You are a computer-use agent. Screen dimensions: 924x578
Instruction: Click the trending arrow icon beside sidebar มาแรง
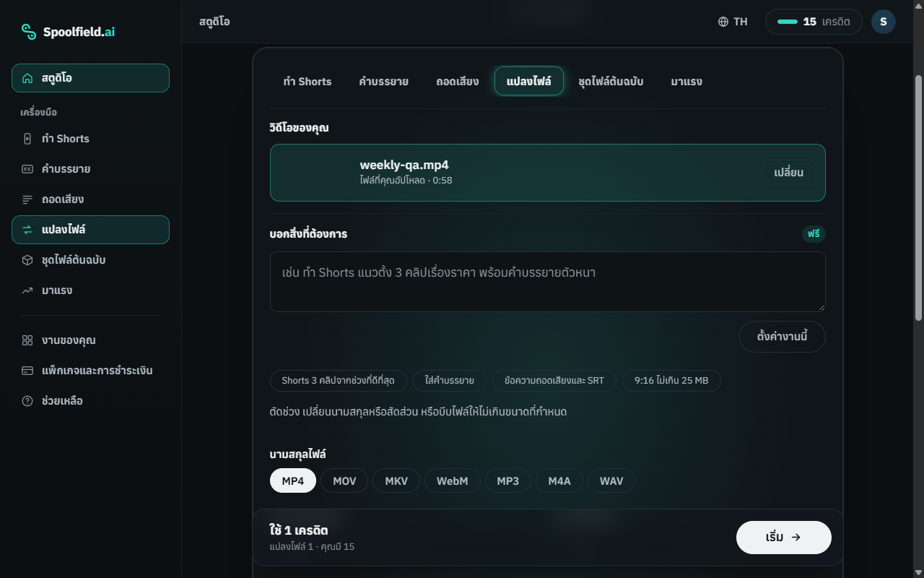27,290
